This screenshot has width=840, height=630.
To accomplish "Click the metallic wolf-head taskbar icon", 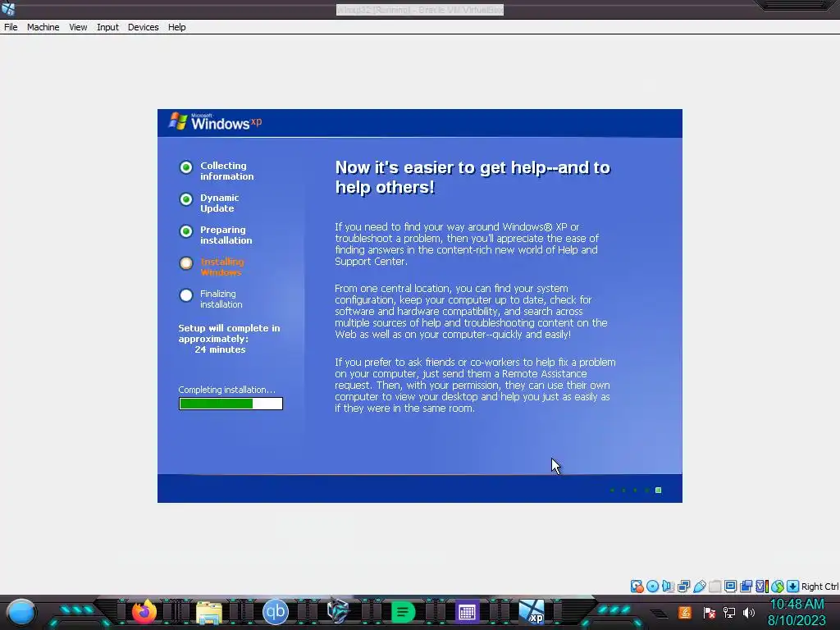I will [x=339, y=611].
